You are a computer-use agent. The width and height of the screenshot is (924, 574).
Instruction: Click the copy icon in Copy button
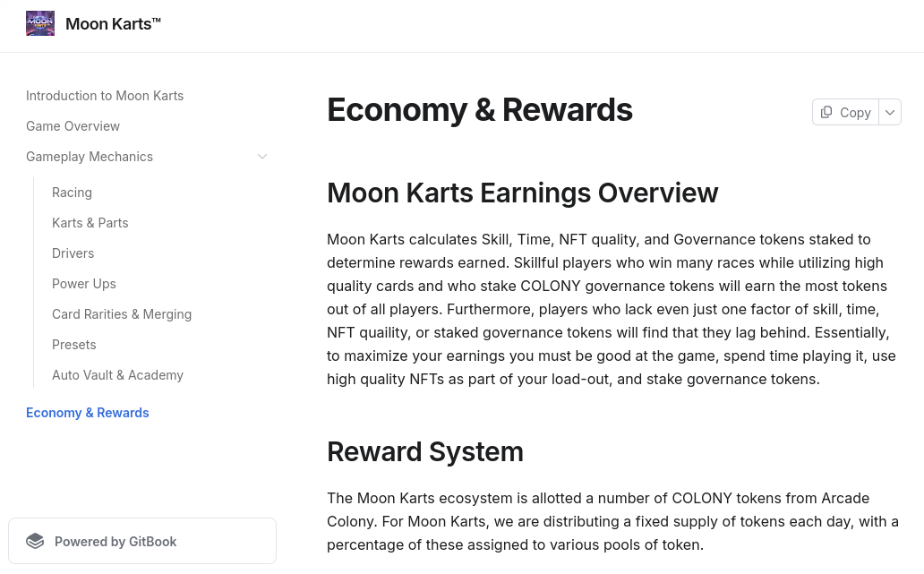826,112
